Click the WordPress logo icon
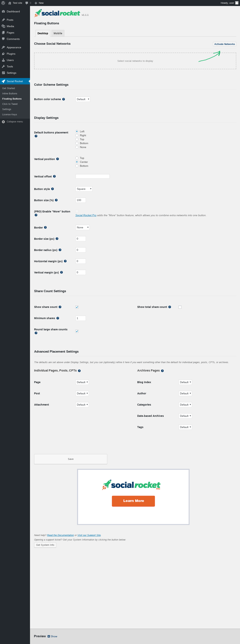240x644 pixels. click(x=3, y=3)
